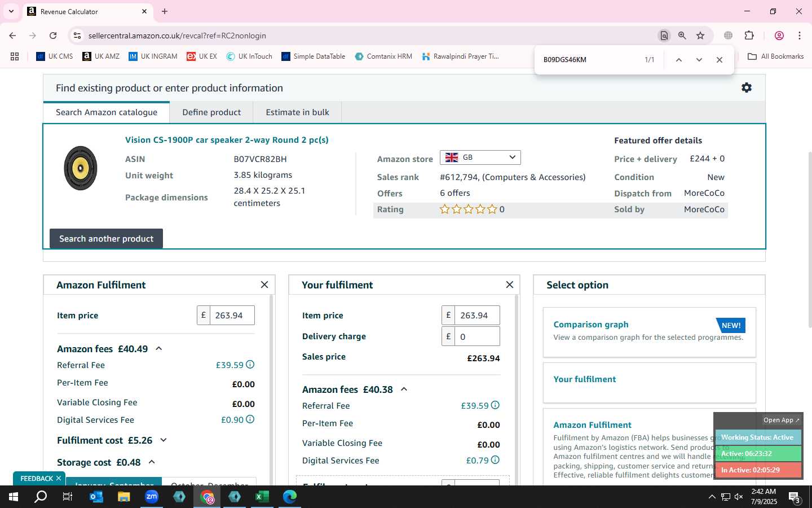Open the Windows Start menu
Viewport: 812px width, 508px height.
14,497
